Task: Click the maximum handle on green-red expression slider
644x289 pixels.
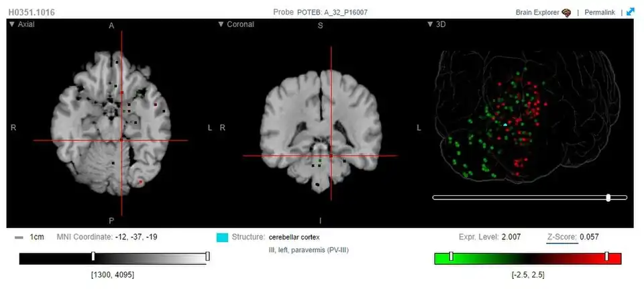Action: coord(606,256)
